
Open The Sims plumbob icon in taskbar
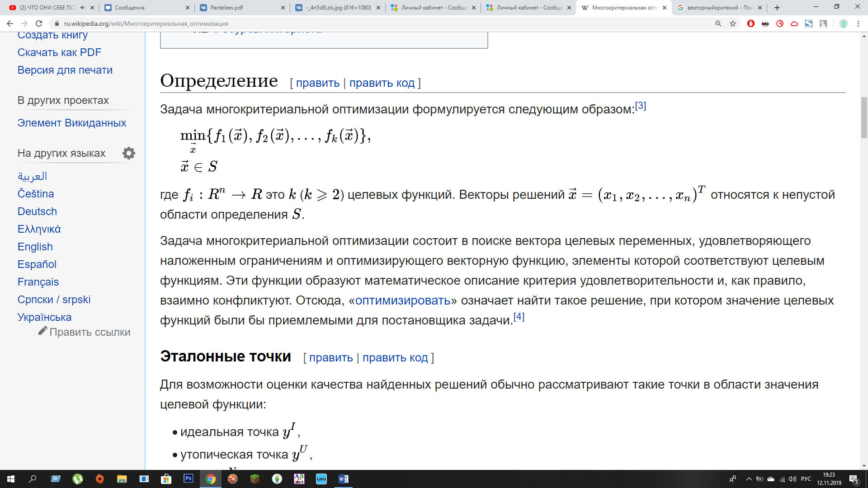277,479
